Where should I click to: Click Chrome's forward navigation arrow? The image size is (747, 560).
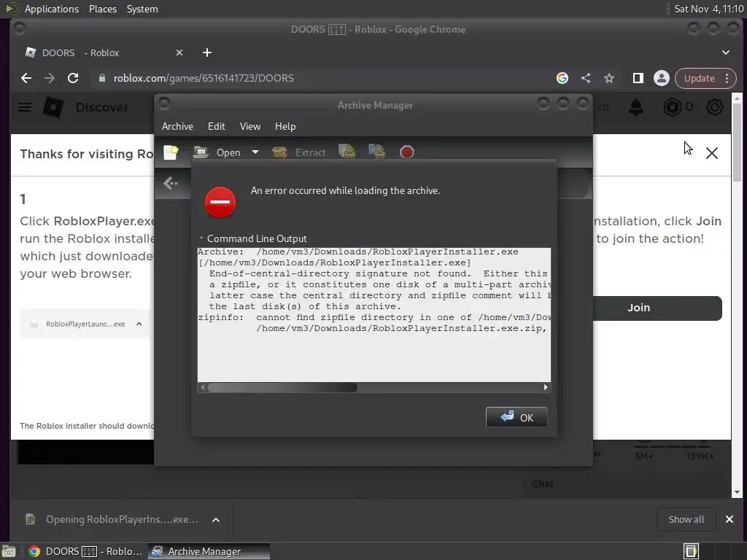click(50, 78)
